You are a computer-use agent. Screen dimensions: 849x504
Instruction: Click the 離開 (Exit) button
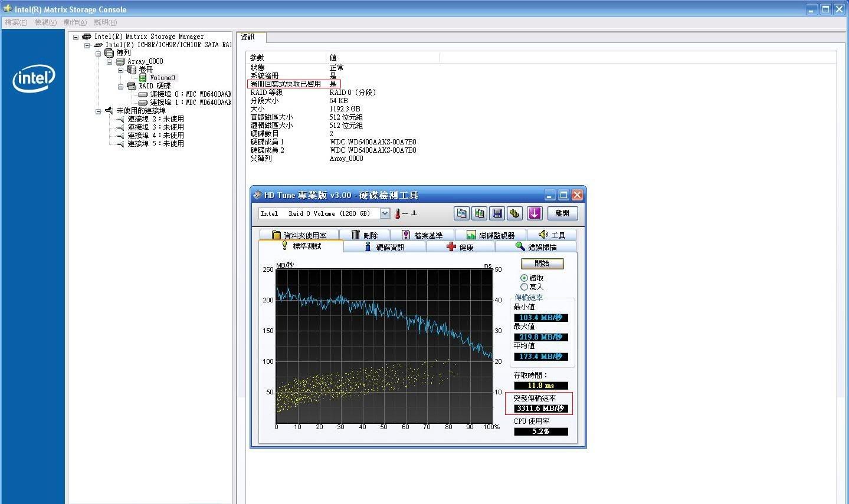click(x=562, y=213)
